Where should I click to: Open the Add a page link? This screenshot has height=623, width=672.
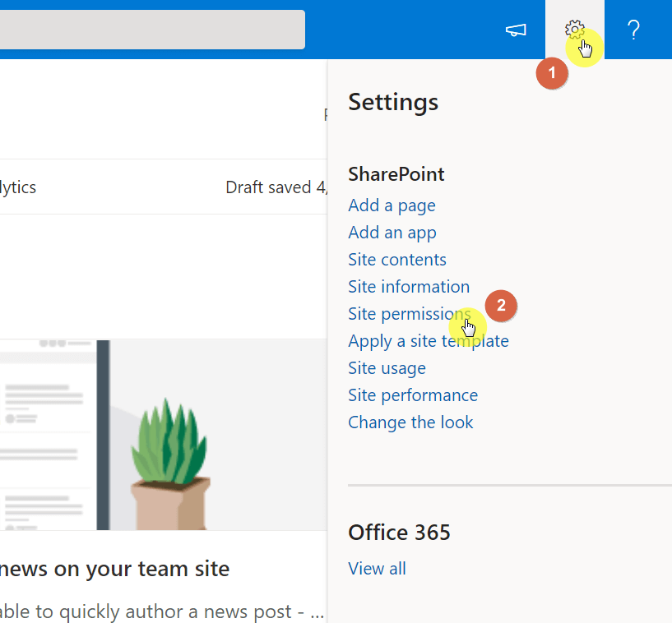click(392, 205)
